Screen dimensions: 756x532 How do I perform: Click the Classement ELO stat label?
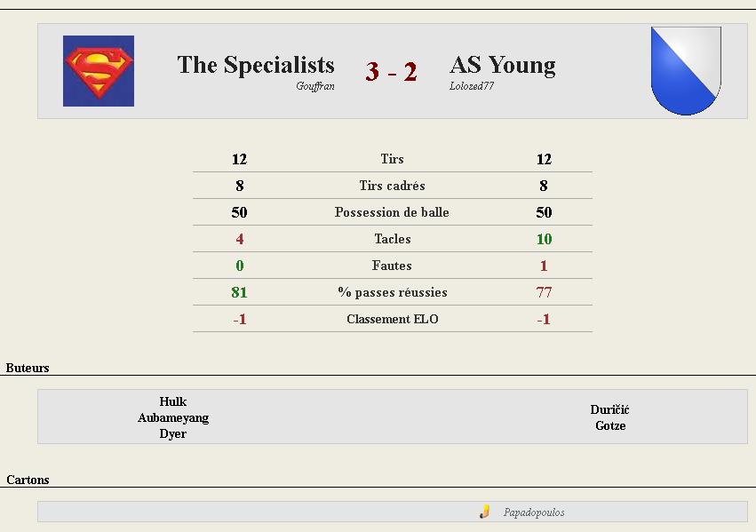click(x=393, y=319)
